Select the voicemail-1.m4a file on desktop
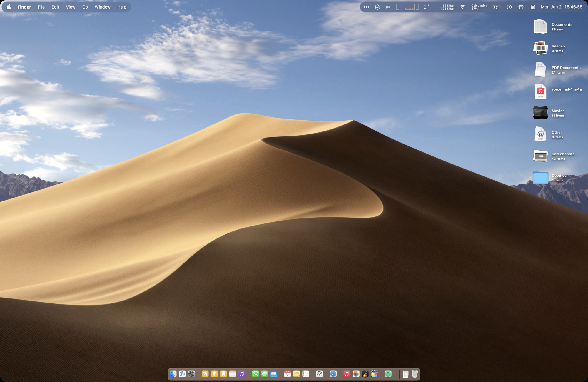Image resolution: width=588 pixels, height=382 pixels. 540,91
